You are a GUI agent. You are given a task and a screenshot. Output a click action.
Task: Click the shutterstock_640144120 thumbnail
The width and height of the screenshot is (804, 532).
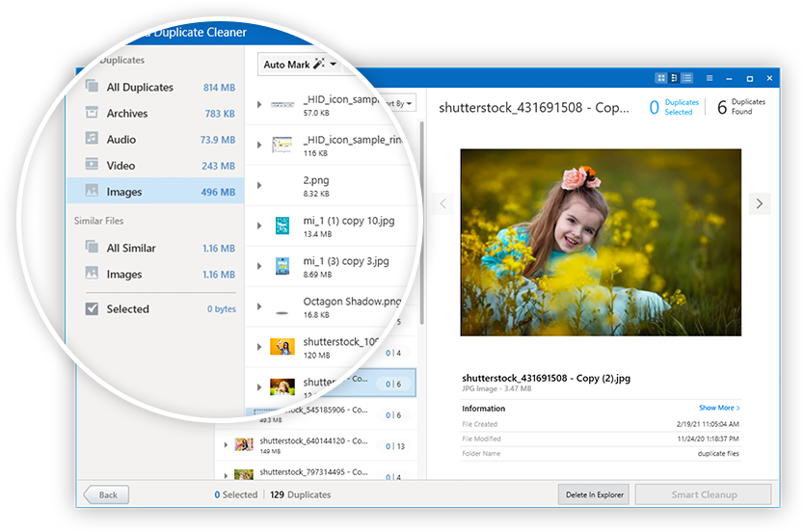(244, 444)
